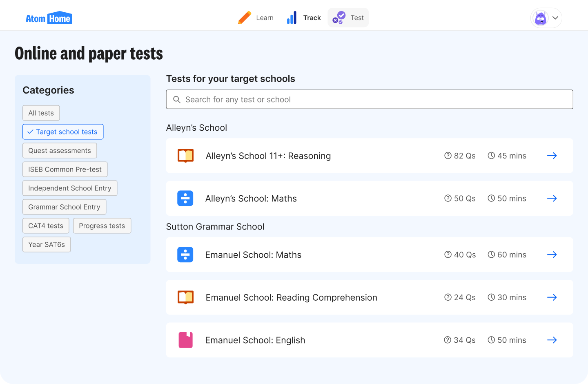Click the Alleyn's School 11+: Reasoning title

[268, 156]
